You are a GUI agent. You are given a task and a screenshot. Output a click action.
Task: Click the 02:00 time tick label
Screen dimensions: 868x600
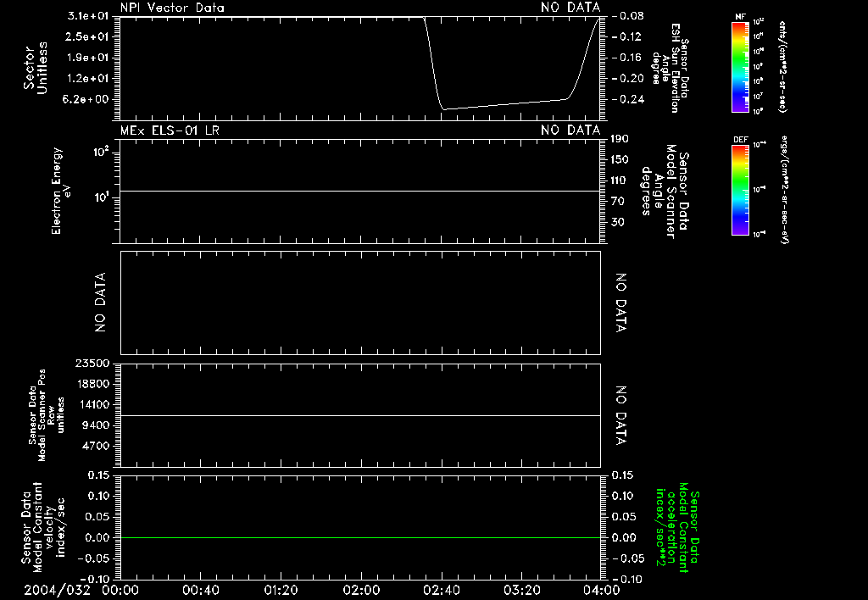[361, 590]
